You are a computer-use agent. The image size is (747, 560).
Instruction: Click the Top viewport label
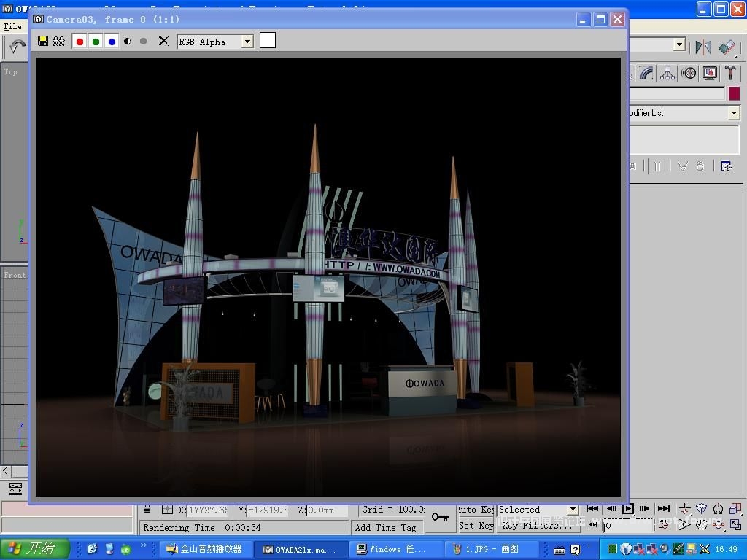click(x=10, y=71)
